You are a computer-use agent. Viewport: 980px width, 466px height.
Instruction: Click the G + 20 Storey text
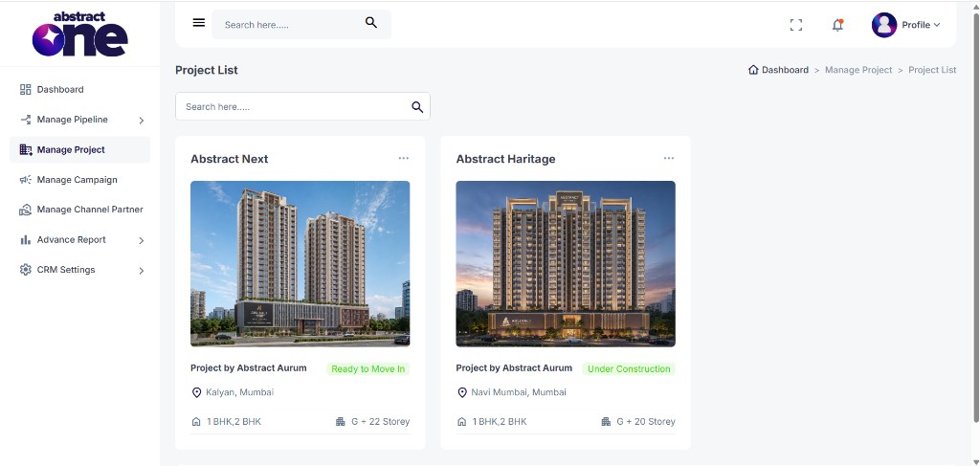[646, 422]
